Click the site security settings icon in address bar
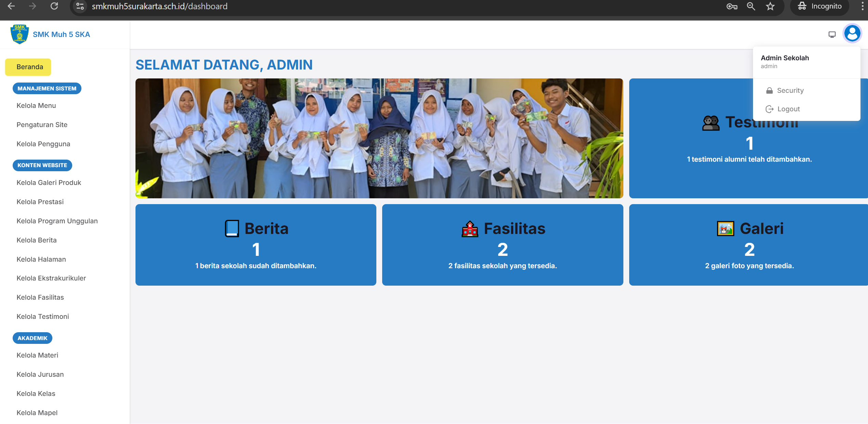This screenshot has height=424, width=868. point(80,6)
